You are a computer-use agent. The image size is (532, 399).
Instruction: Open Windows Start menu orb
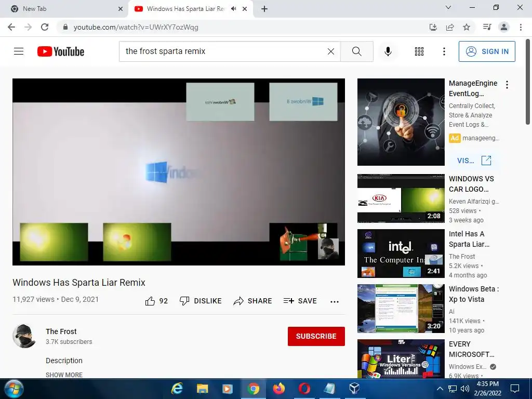14,389
